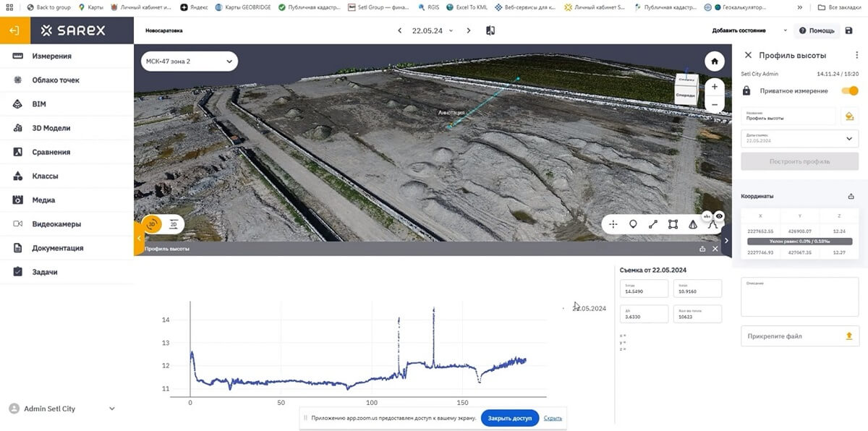Open the Back to group bookmark
868x431 pixels.
(48, 7)
